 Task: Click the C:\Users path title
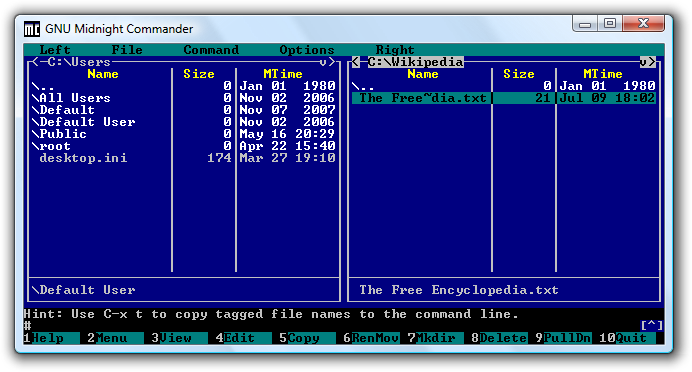(x=79, y=62)
